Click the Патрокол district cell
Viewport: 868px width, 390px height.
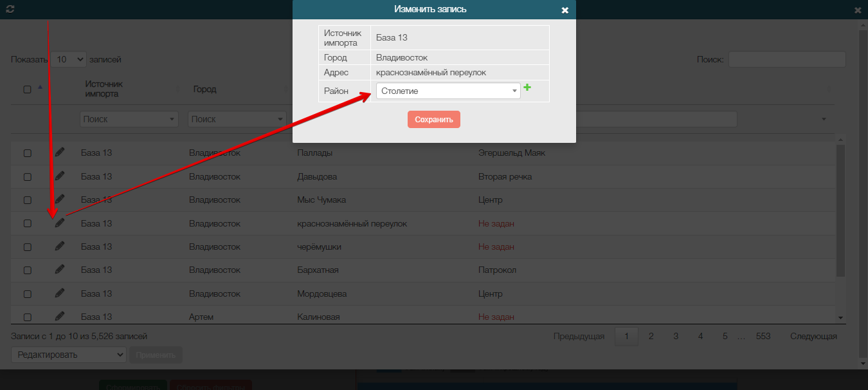pos(497,270)
